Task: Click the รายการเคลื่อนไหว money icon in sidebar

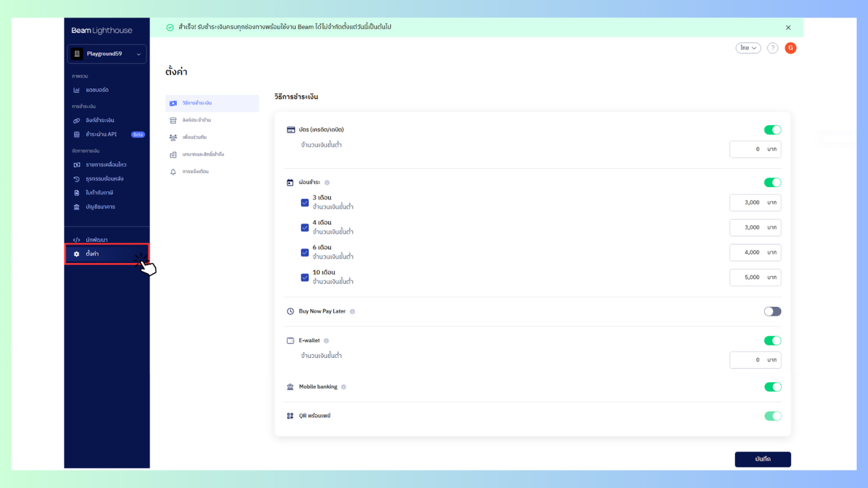Action: tap(77, 165)
